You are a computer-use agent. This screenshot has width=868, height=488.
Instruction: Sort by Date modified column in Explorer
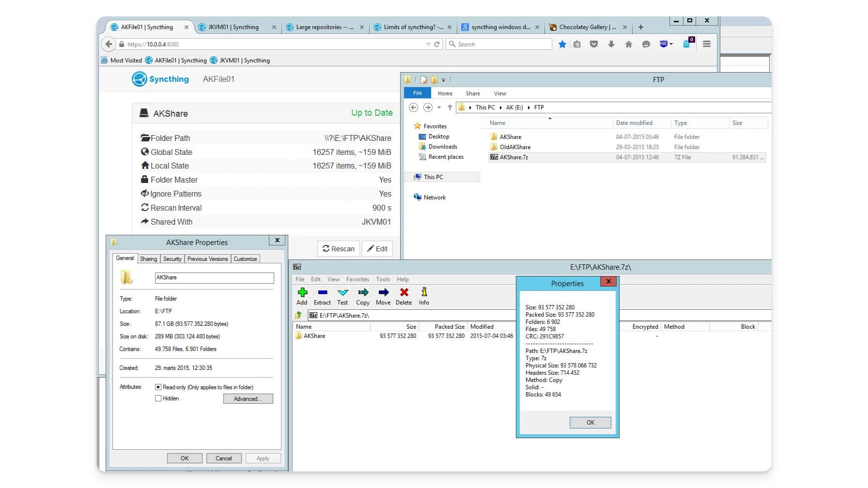point(642,123)
